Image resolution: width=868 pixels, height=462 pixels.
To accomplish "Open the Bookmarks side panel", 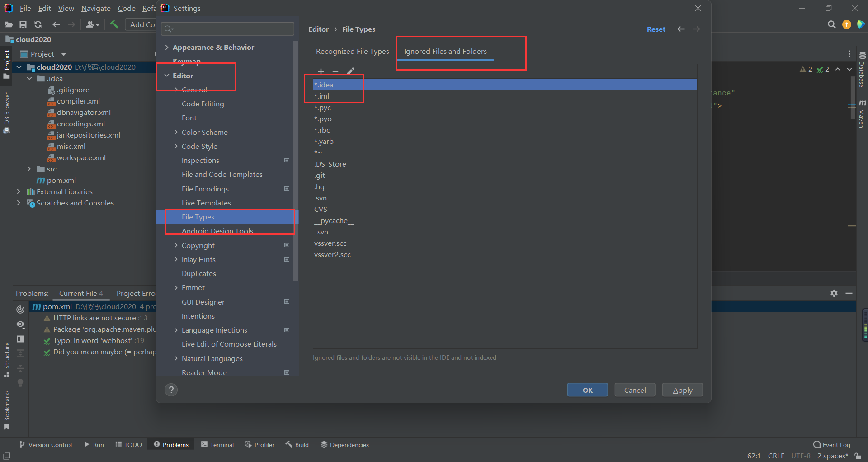I will pos(6,410).
